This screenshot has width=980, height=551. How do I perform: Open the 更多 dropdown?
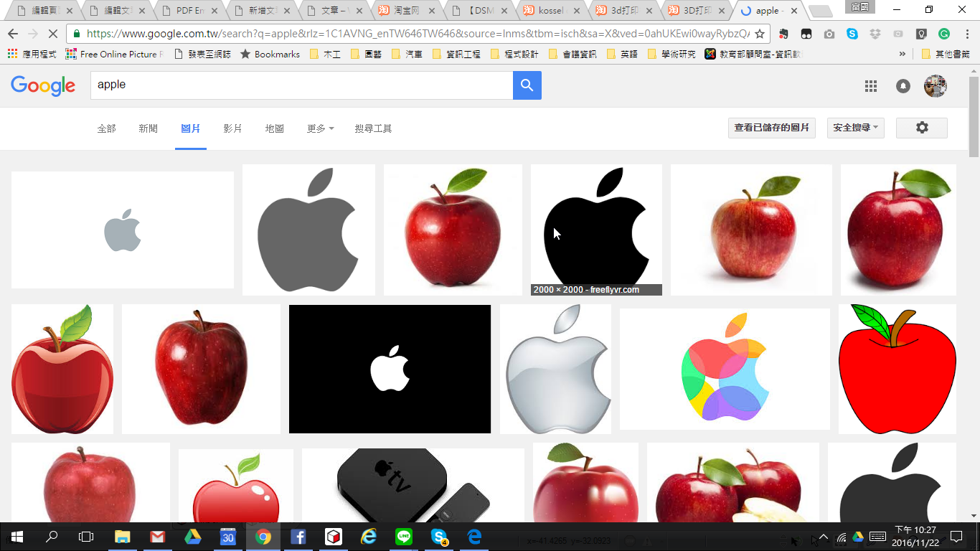coord(320,128)
